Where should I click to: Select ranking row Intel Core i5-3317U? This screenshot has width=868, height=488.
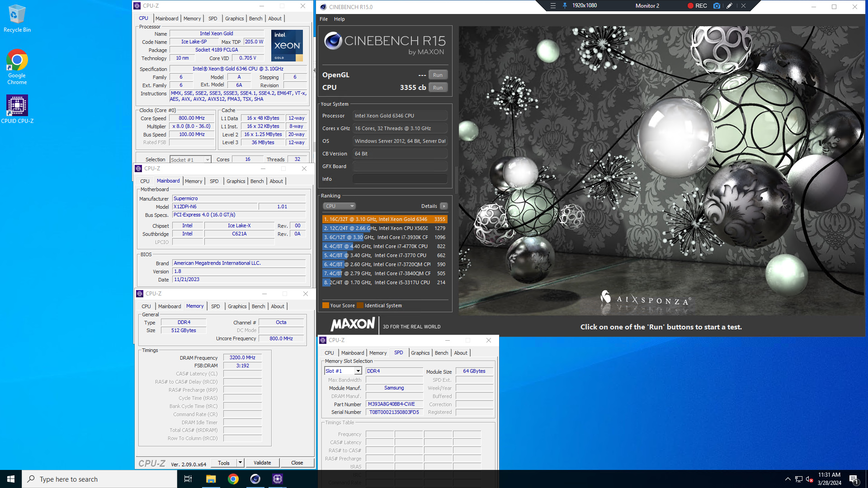(x=385, y=282)
